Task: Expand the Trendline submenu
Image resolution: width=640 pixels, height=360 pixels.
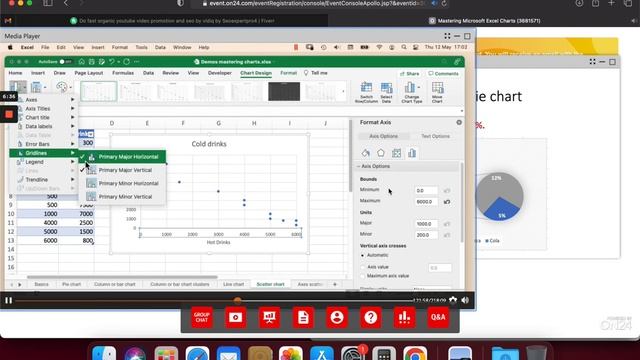Action: click(x=44, y=180)
